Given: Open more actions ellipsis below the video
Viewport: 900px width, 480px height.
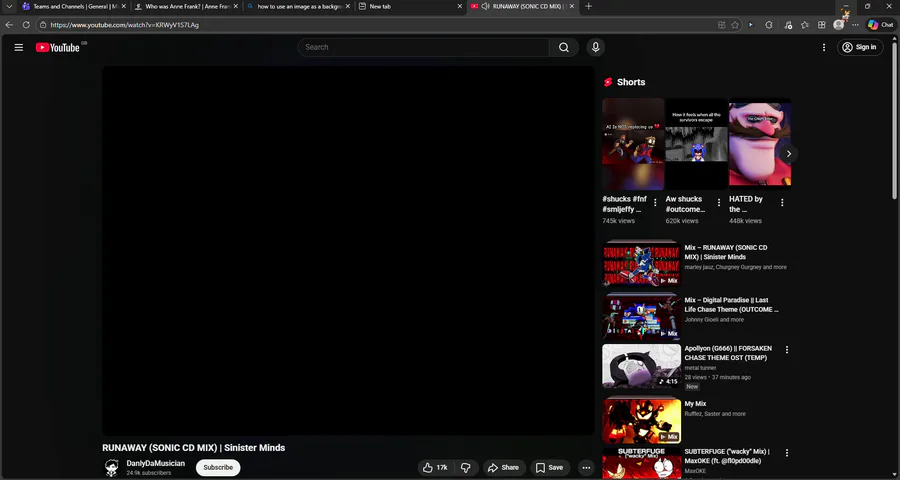Looking at the screenshot, I should pos(585,467).
